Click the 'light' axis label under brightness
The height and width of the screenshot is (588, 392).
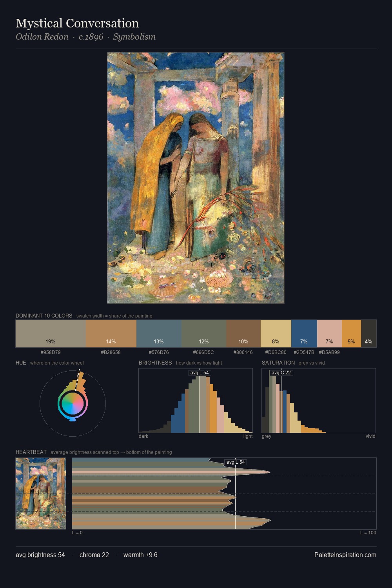[248, 436]
